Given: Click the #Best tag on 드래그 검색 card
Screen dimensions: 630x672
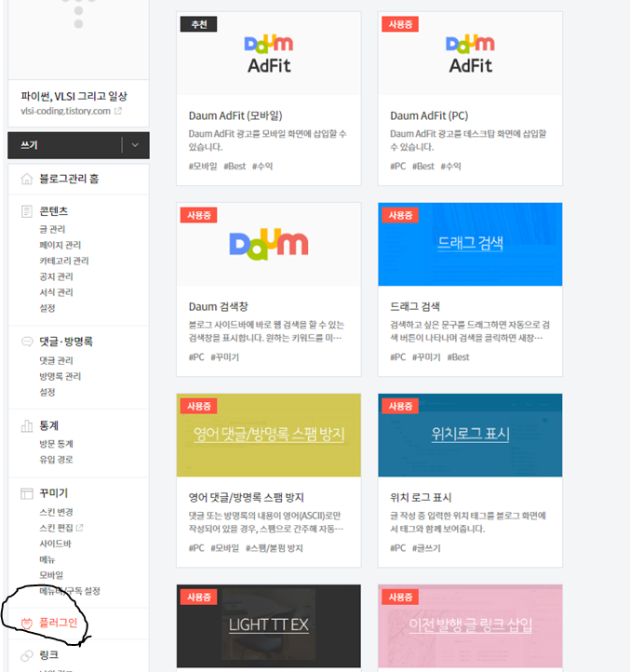Looking at the screenshot, I should [x=458, y=357].
